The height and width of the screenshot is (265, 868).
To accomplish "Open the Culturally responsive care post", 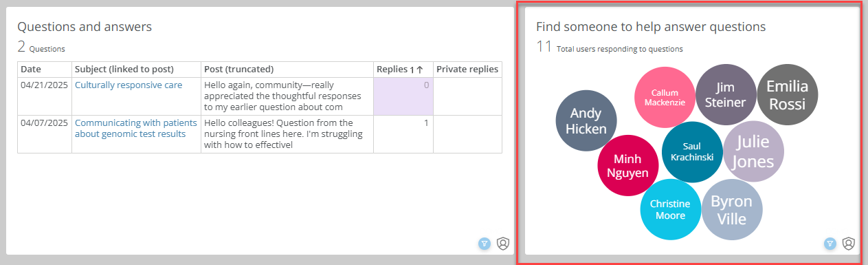I will tap(129, 85).
